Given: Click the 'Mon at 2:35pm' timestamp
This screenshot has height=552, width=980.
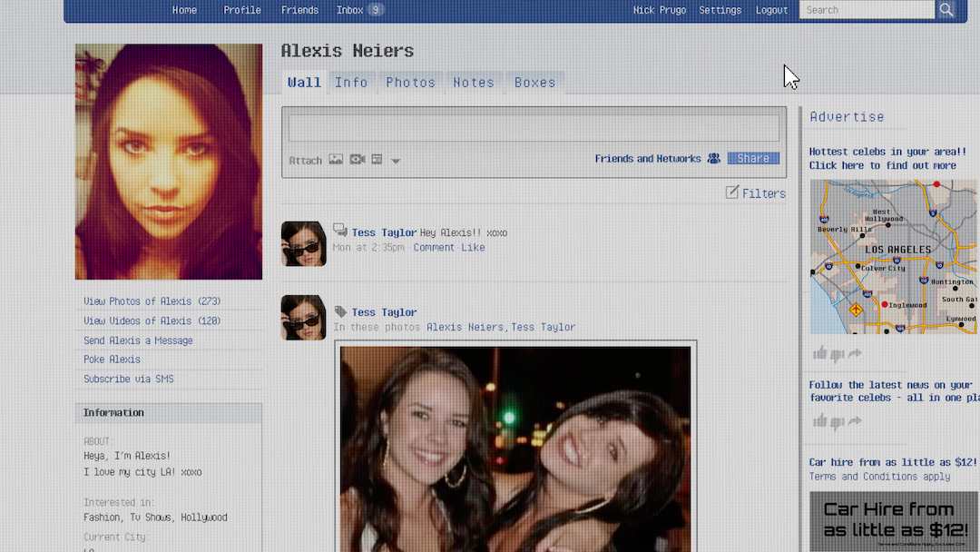Looking at the screenshot, I should (x=368, y=248).
